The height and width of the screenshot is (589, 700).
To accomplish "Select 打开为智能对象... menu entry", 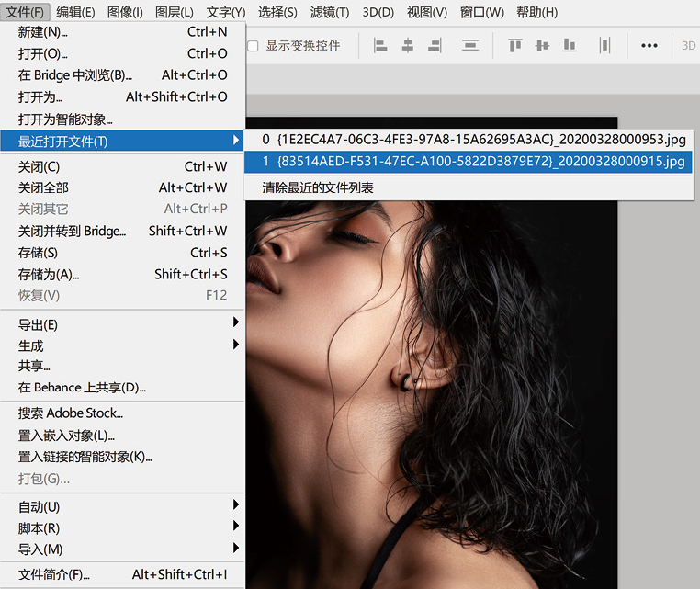I will (x=122, y=119).
